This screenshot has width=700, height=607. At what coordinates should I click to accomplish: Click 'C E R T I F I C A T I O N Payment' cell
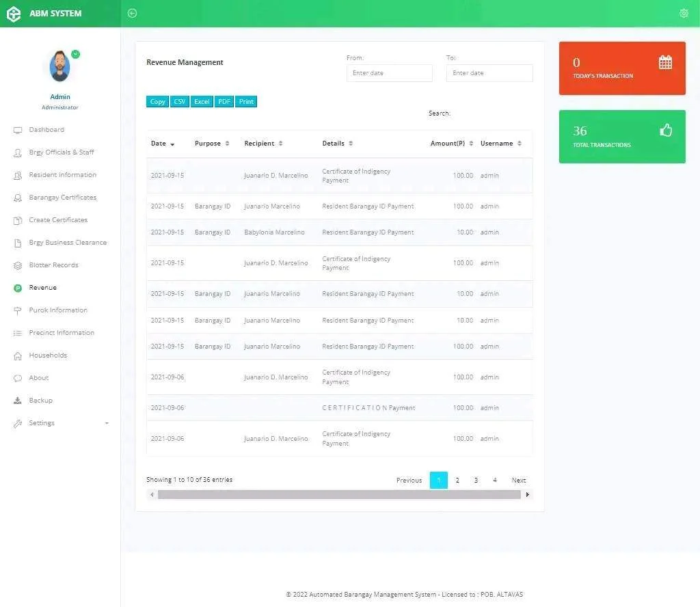368,408
